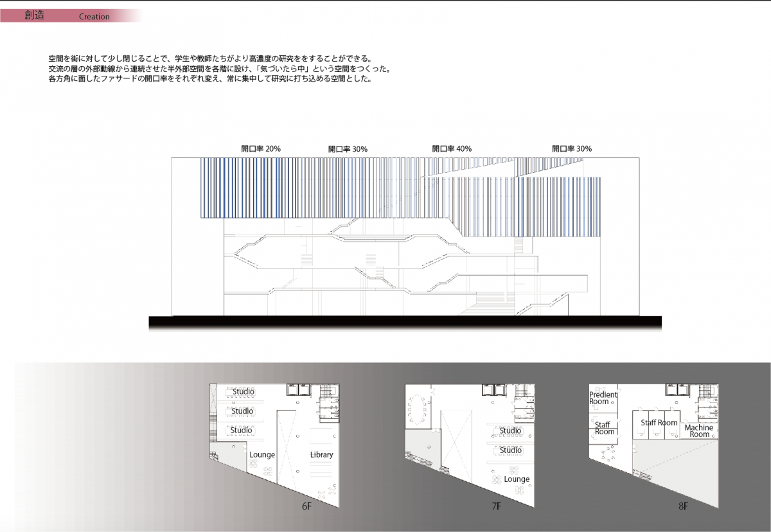This screenshot has height=532, width=771.
Task: Click the 開口率 30% label beside 開口率 20%
Action: [348, 148]
